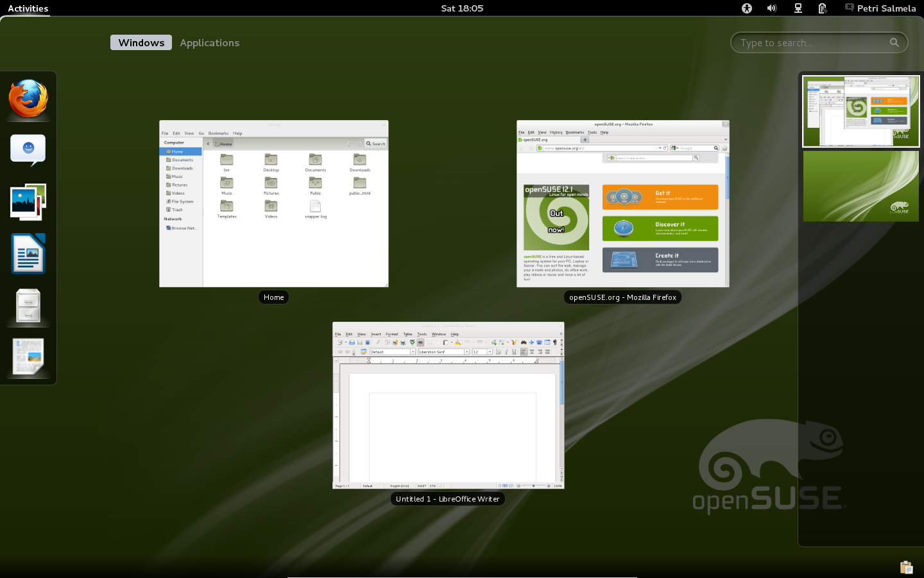Click the document page icon at the dash bottom

(x=28, y=357)
